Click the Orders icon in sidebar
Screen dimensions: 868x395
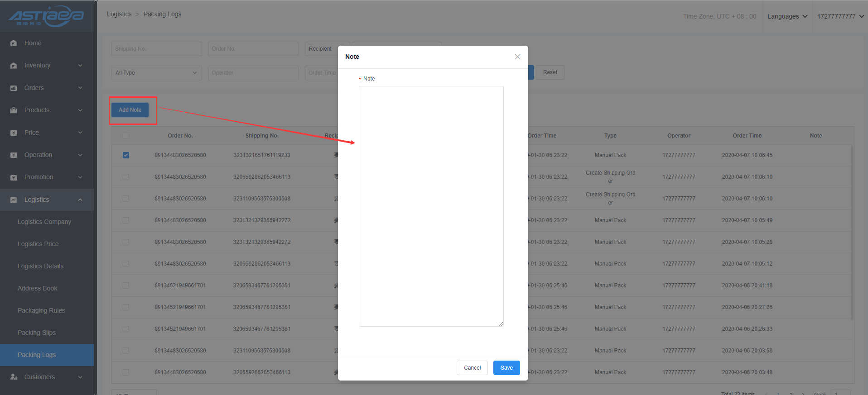click(x=14, y=88)
